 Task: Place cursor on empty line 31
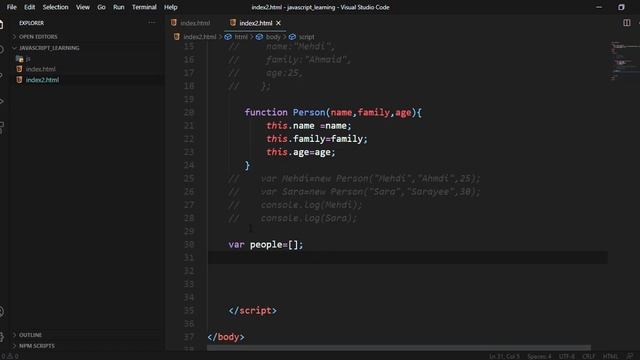tap(407, 258)
